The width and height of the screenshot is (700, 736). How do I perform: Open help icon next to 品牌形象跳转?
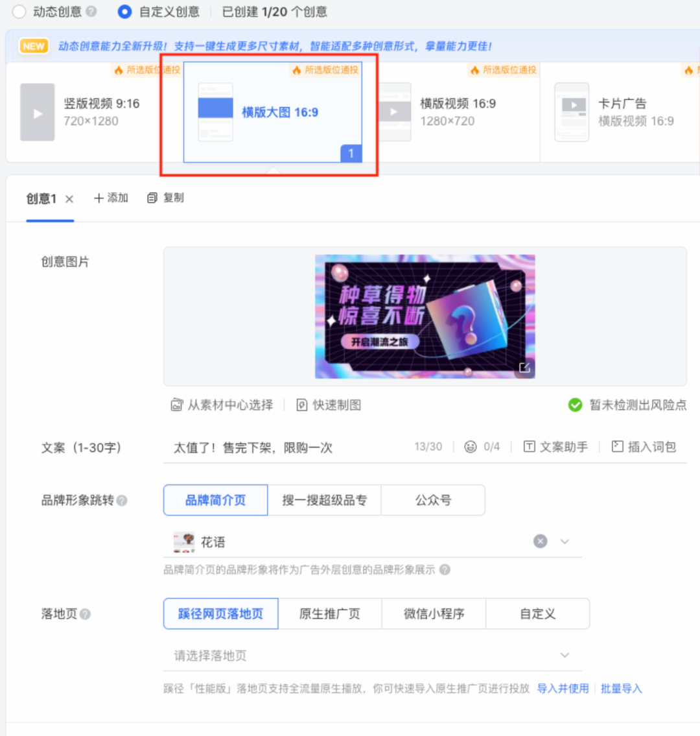pos(122,501)
